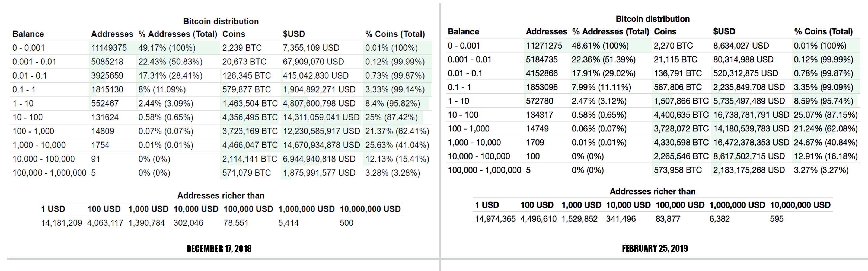
Task: Select the 14,181,209 value under 1 USD, left table
Action: point(61,222)
